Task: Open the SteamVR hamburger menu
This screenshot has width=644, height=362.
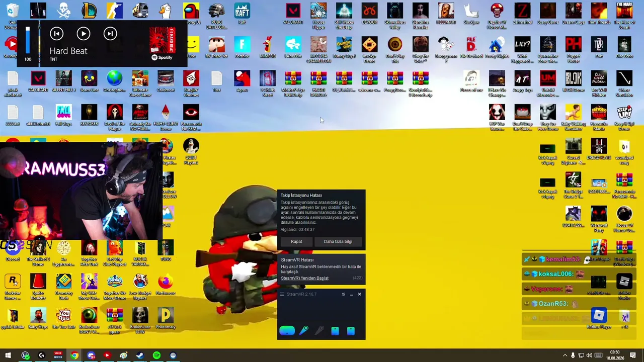Action: [282, 294]
